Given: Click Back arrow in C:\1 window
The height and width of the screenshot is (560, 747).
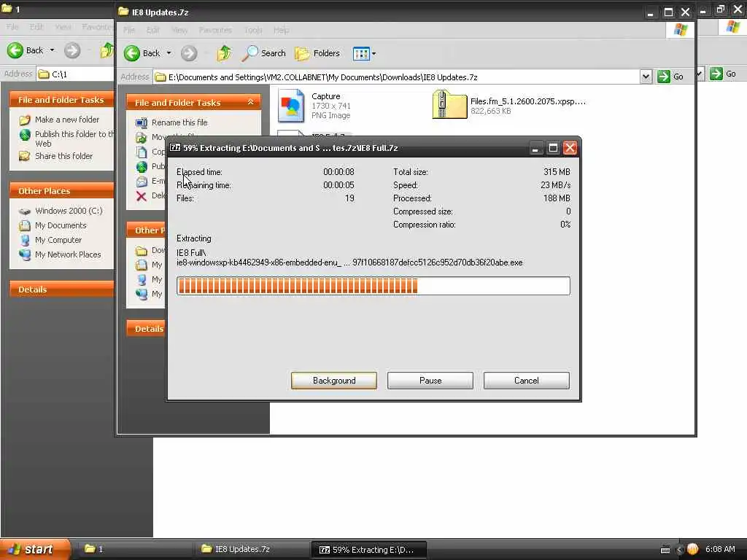Looking at the screenshot, I should [x=15, y=50].
